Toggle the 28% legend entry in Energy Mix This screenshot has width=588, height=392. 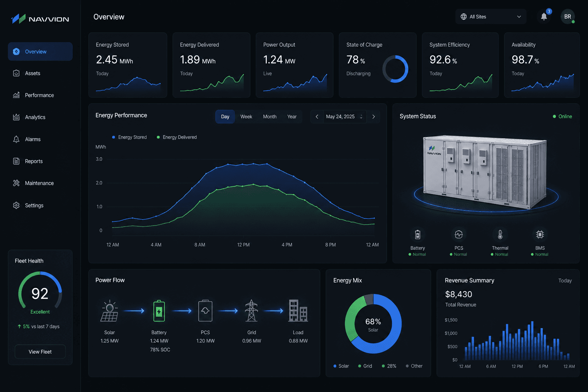coord(389,366)
